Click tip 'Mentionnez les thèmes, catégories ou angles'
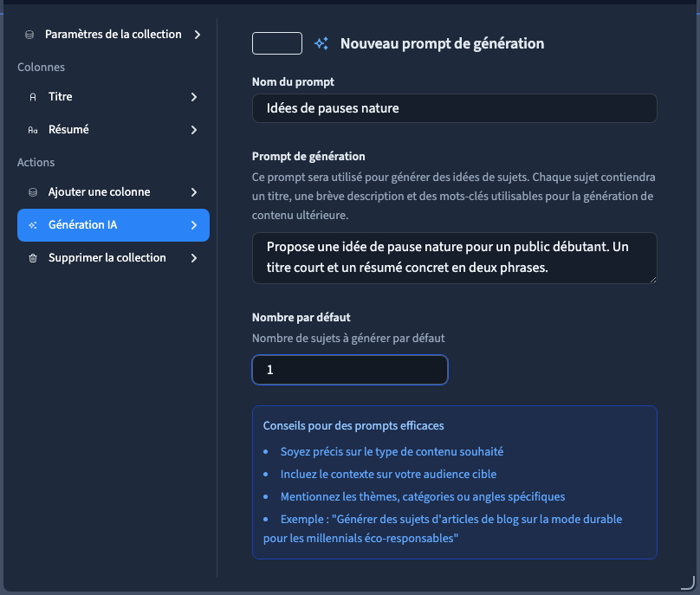 point(423,497)
